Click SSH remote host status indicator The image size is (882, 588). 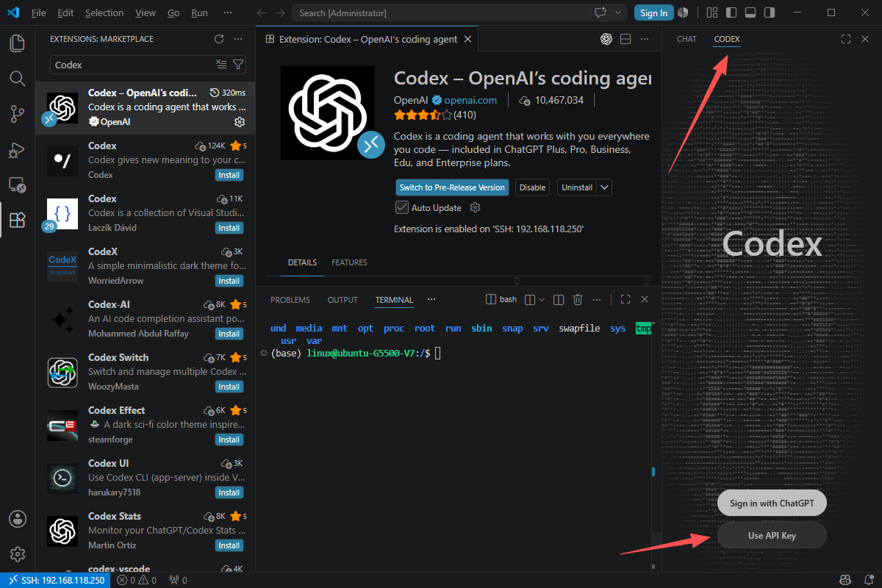pos(56,581)
